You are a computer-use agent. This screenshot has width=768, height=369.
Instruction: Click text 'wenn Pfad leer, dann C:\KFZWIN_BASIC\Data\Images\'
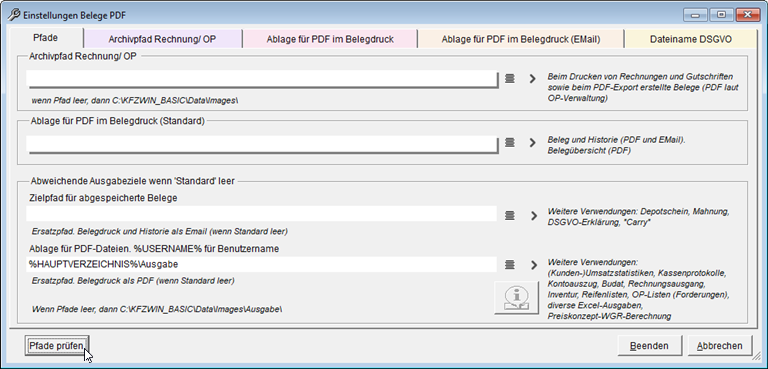pos(135,100)
